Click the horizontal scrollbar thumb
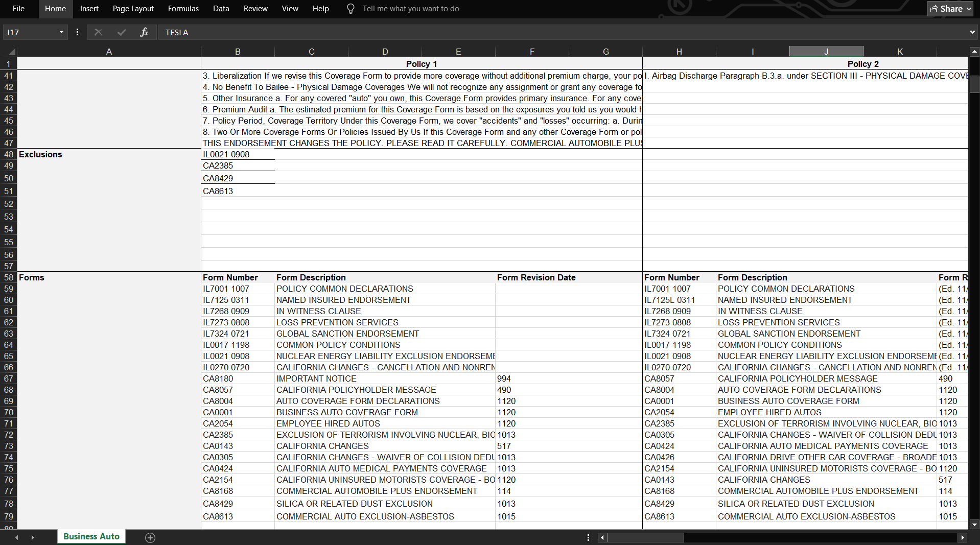980x545 pixels. click(x=646, y=537)
